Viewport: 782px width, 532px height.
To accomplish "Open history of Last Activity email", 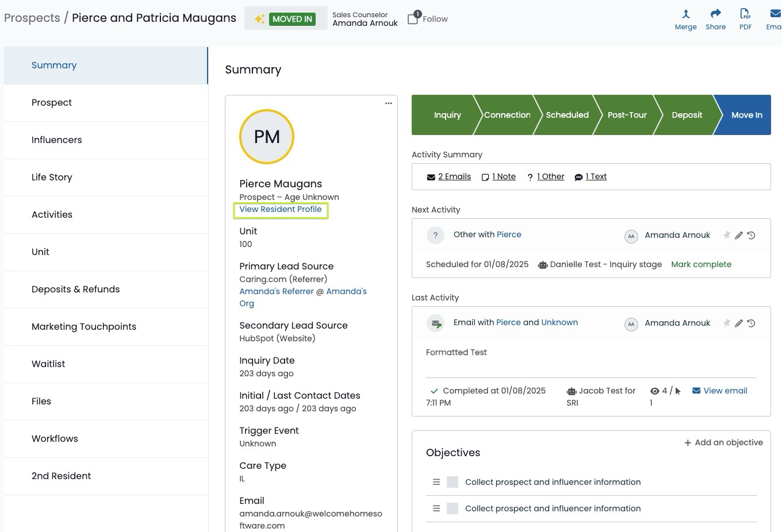I will click(x=751, y=323).
